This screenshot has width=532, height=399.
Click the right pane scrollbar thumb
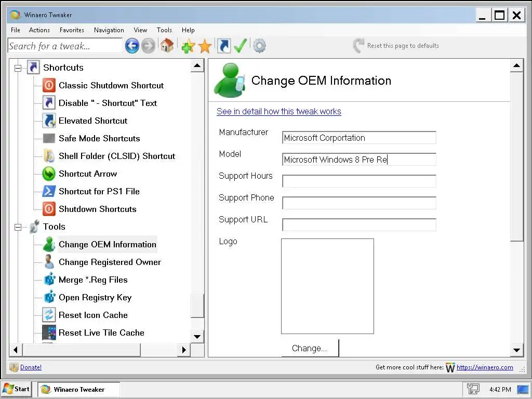pyautogui.click(x=517, y=156)
